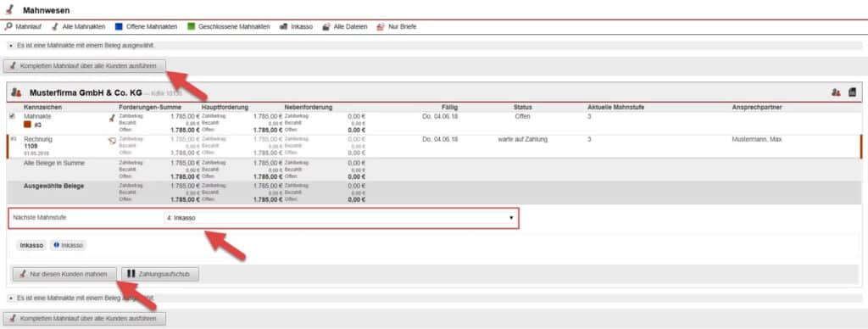
Task: Click the Hauptforderung column header
Action: pos(225,107)
